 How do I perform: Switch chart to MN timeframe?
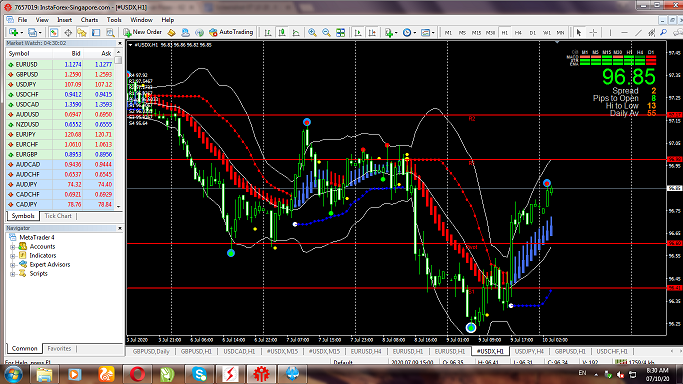(561, 33)
